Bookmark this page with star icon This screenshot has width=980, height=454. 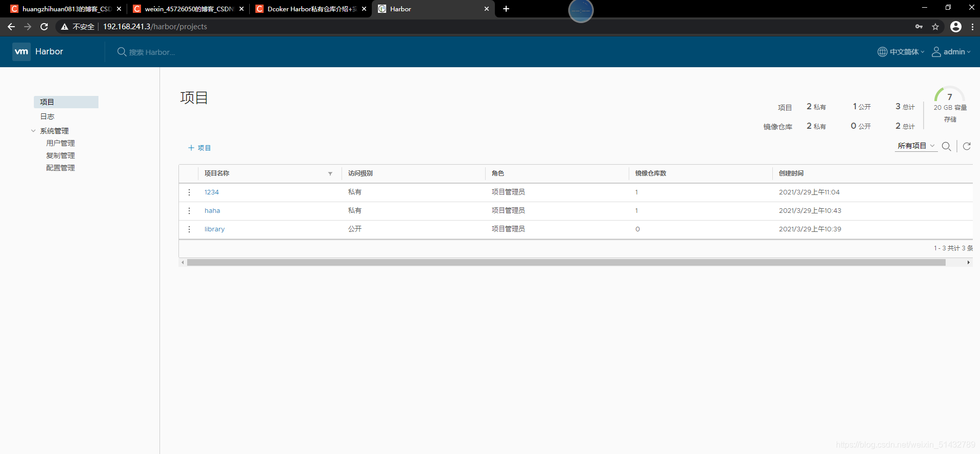click(x=935, y=27)
